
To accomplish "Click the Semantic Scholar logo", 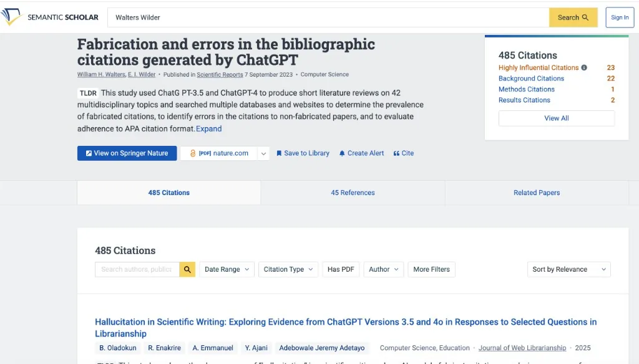I will pos(50,17).
